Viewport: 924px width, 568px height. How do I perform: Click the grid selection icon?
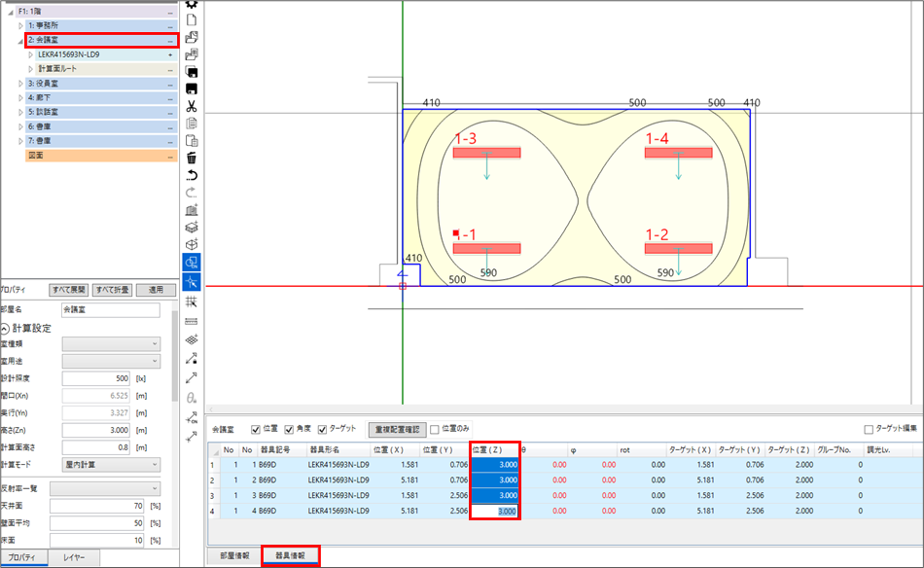[192, 302]
